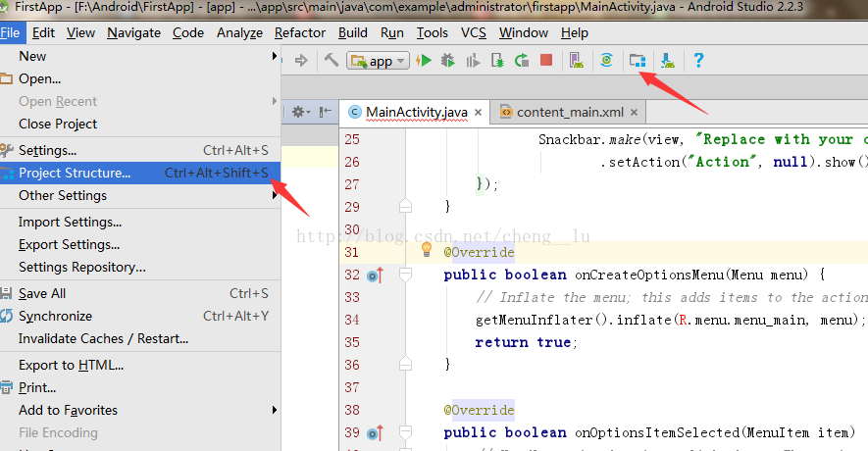Screen dimensions: 868x451
Task: Expand the New submenu arrow
Action: coord(274,56)
